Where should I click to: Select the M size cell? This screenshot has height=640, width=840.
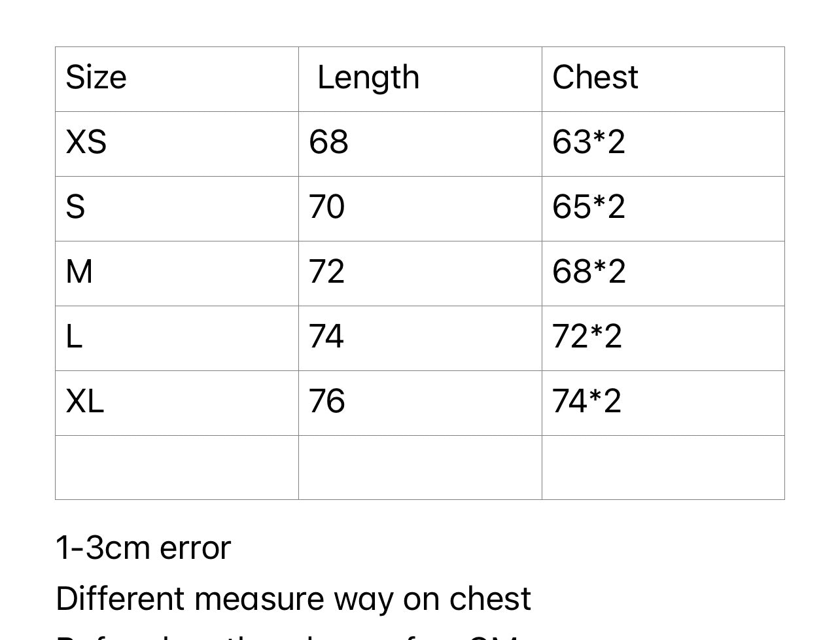(79, 272)
